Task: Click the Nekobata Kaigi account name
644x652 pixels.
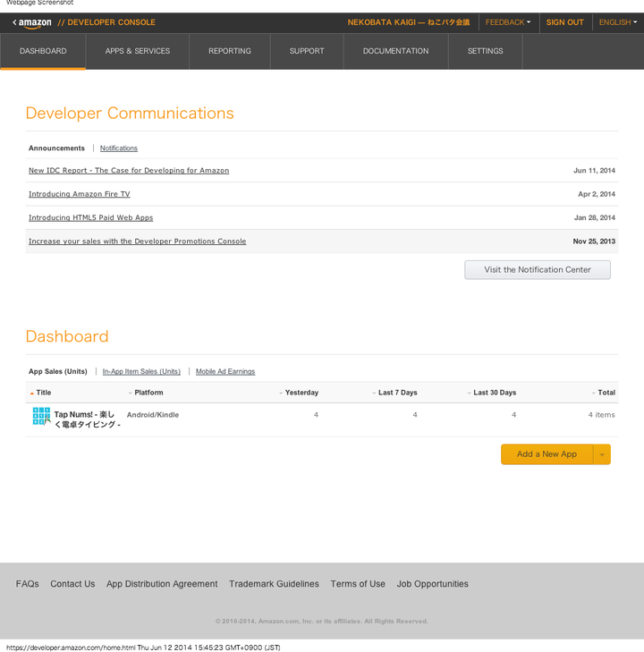Action: coord(408,22)
